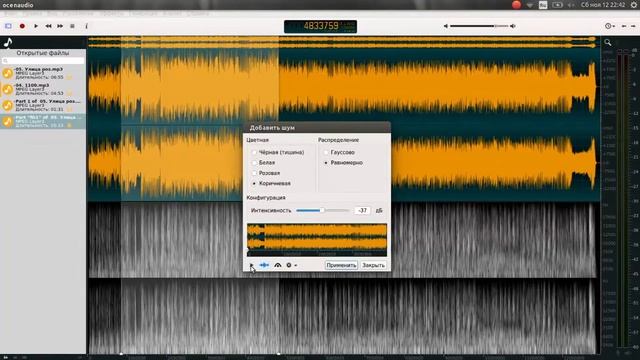The height and width of the screenshot is (360, 640).
Task: Start playback with the toolbar play button
Action: (36, 26)
